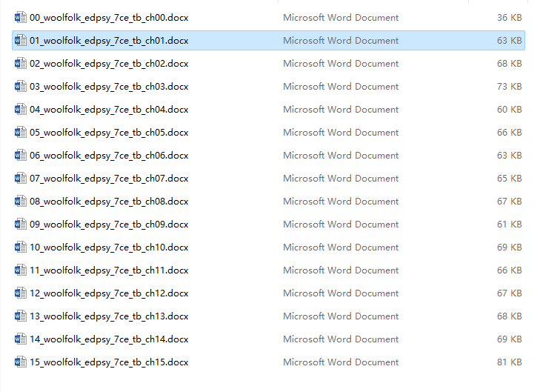The image size is (560, 392).
Task: Click Microsoft Word Document type for ch10 file
Action: pyautogui.click(x=341, y=248)
